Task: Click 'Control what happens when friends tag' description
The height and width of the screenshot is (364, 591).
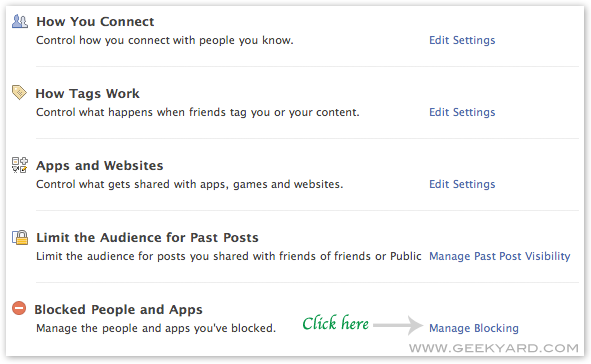Action: [x=198, y=112]
